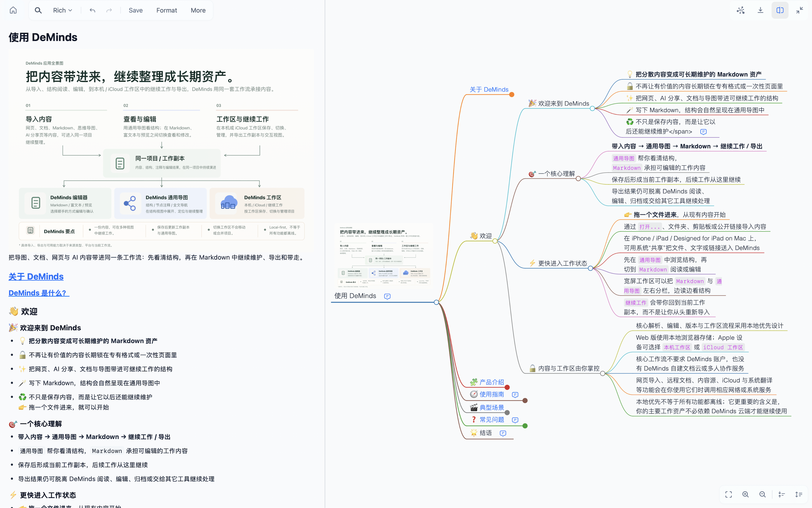The width and height of the screenshot is (812, 508).
Task: Select mind map node 拖一个文件进来,从现有内容开始
Action: pyautogui.click(x=674, y=215)
